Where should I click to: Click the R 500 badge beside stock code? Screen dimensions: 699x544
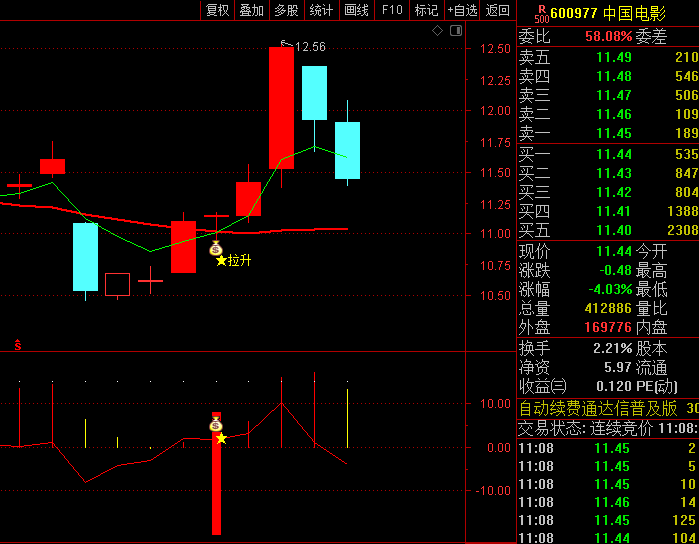pyautogui.click(x=542, y=14)
